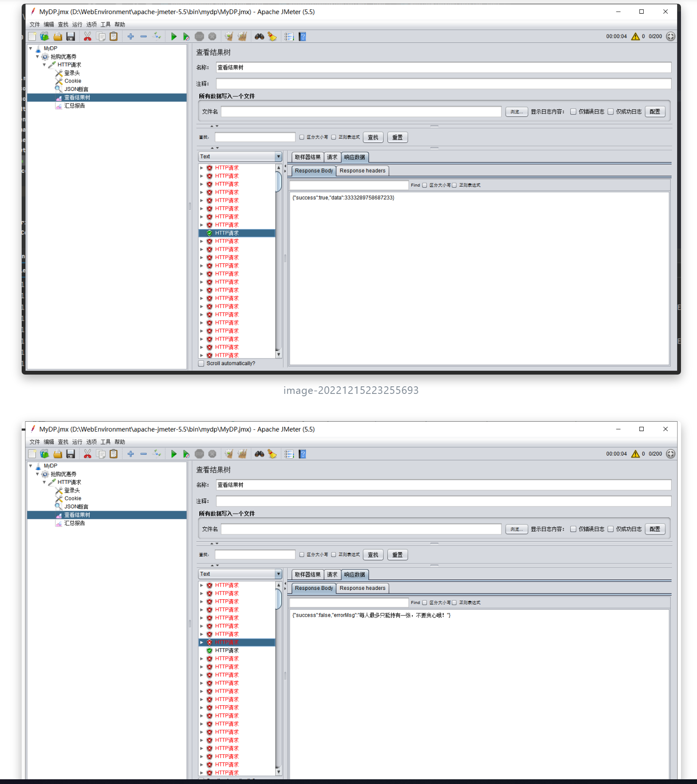Image resolution: width=697 pixels, height=784 pixels.
Task: Open 运行 menu in upper JMeter window
Action: click(77, 24)
